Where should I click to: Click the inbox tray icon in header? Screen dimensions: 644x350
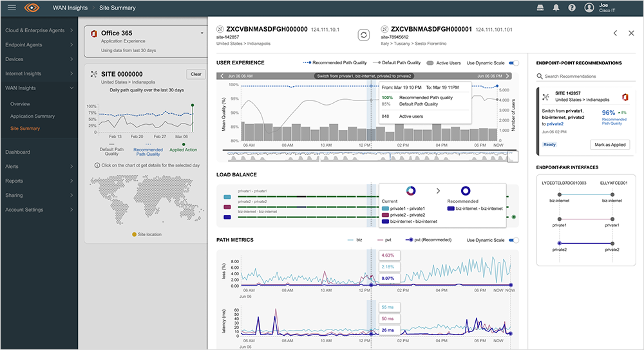pos(540,8)
